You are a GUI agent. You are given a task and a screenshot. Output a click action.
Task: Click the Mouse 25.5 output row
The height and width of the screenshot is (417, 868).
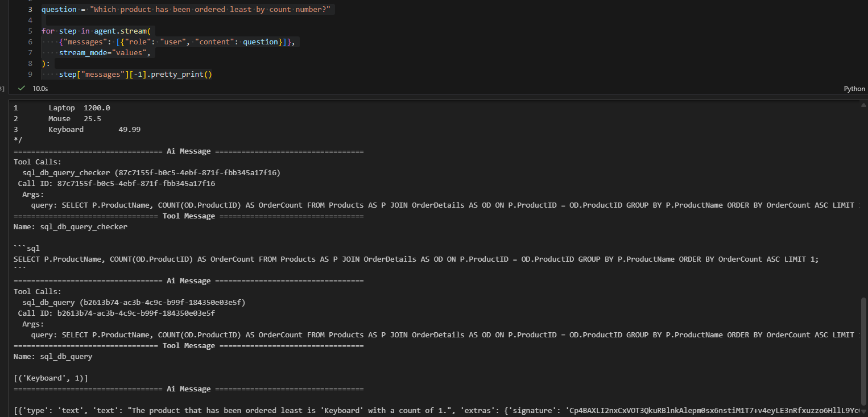click(x=75, y=119)
